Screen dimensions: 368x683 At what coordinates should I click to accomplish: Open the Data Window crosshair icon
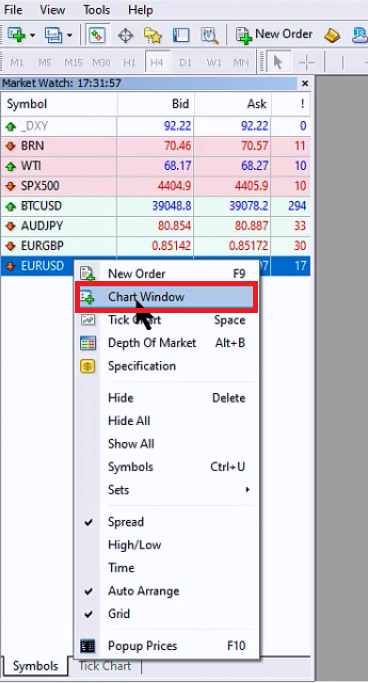click(126, 35)
